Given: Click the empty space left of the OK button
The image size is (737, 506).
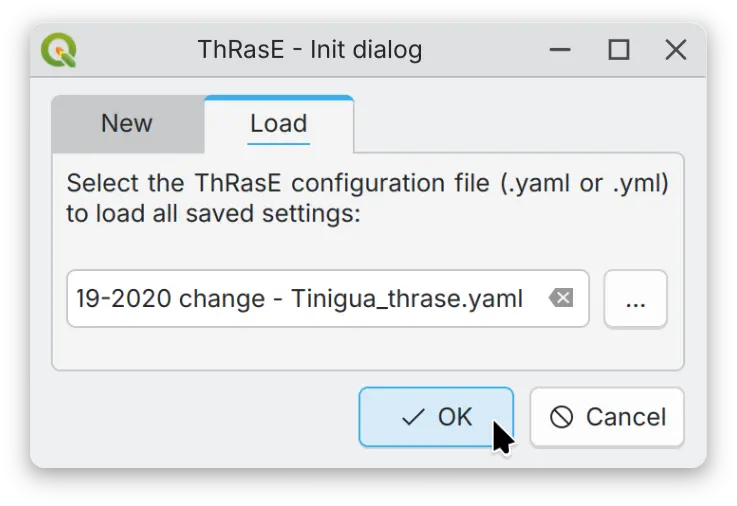Looking at the screenshot, I should click(x=202, y=417).
